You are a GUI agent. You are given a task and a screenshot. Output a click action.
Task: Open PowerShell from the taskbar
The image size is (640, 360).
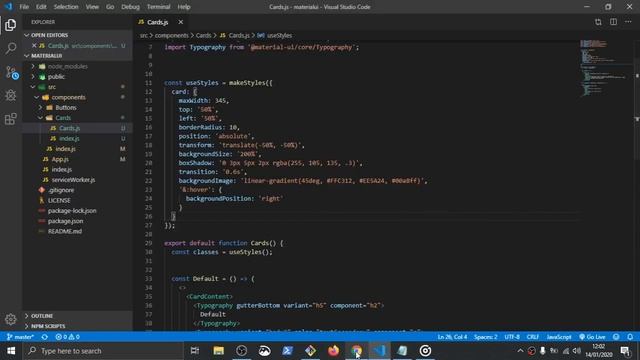[x=287, y=351]
